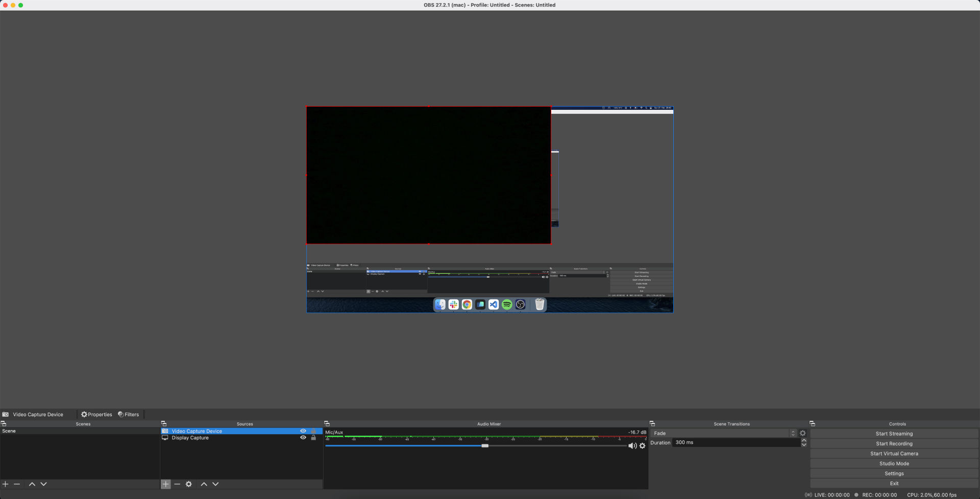Click the Mic/Aux label in Audio Mixer
980x499 pixels.
[x=334, y=432]
